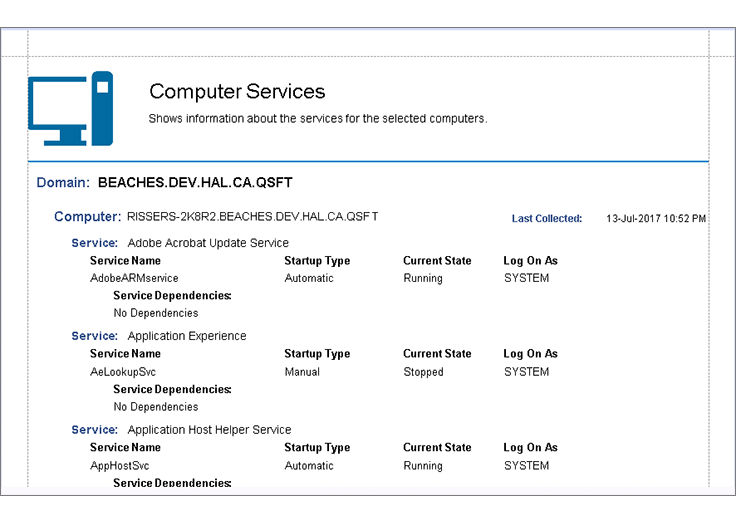Click the blue computer tower icon

(102, 108)
